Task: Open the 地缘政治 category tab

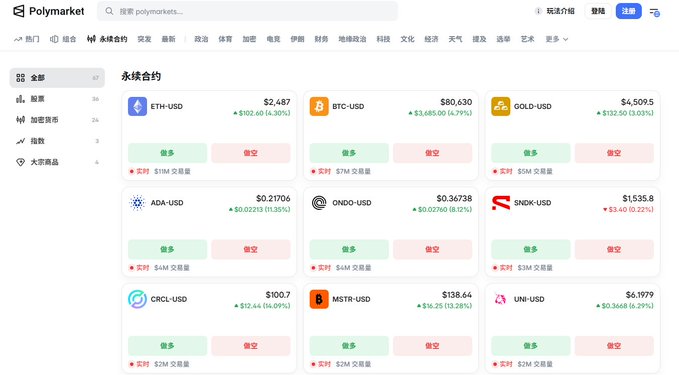Action: 352,39
